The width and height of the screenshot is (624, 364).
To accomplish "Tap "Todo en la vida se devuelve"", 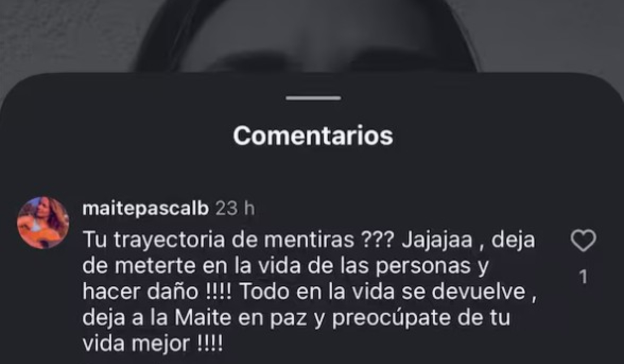I will (x=384, y=292).
